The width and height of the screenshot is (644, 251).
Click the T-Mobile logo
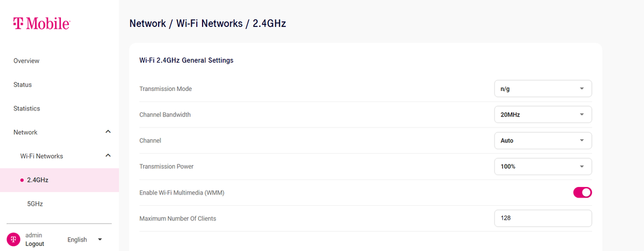point(41,24)
